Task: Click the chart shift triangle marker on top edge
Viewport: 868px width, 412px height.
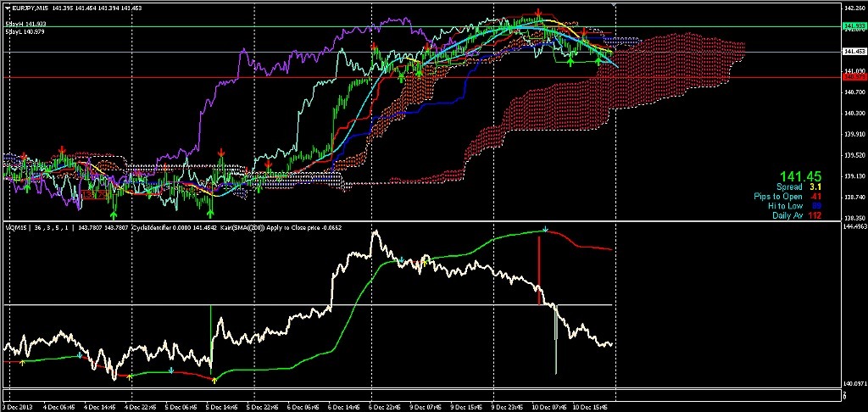Action: click(614, 4)
